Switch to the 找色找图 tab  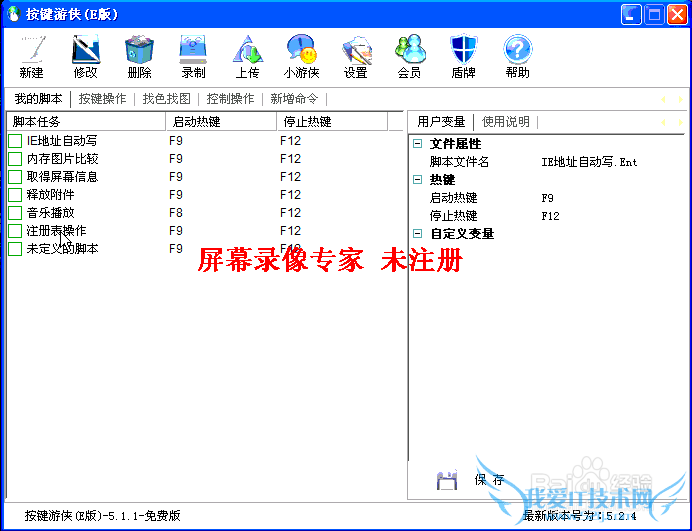click(166, 98)
